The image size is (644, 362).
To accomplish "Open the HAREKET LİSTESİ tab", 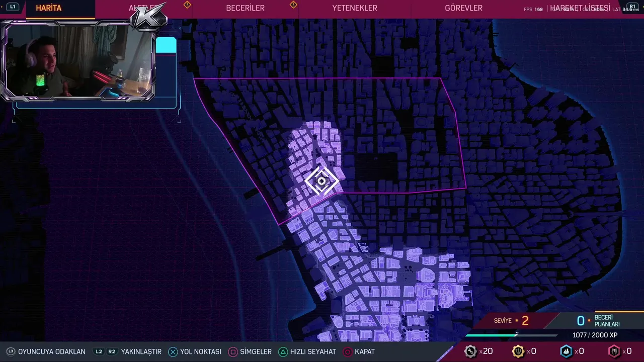I will [x=580, y=8].
